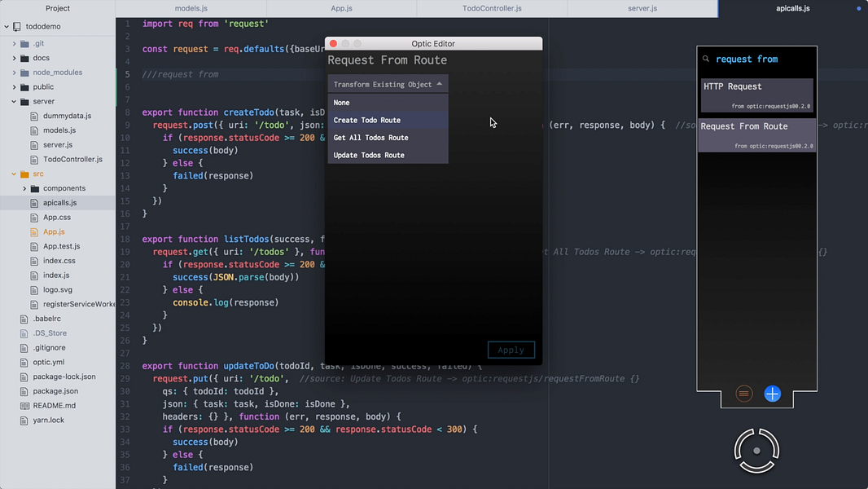Switch to the TodoController.js tab
Image resolution: width=868 pixels, height=489 pixels.
coord(492,8)
